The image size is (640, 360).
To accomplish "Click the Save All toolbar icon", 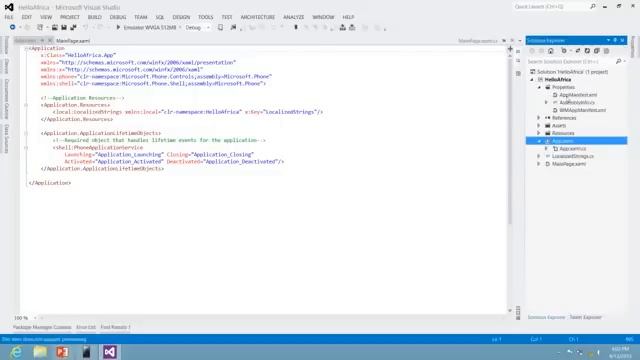I will point(73,27).
